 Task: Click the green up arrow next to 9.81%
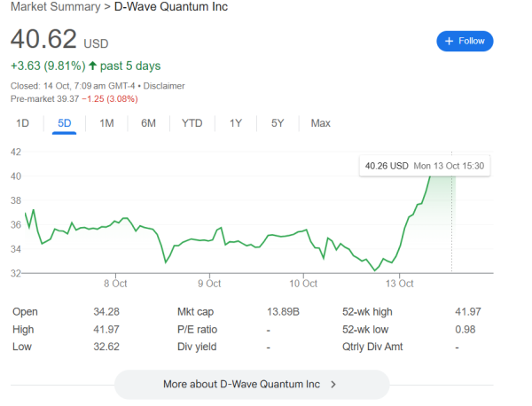click(91, 66)
